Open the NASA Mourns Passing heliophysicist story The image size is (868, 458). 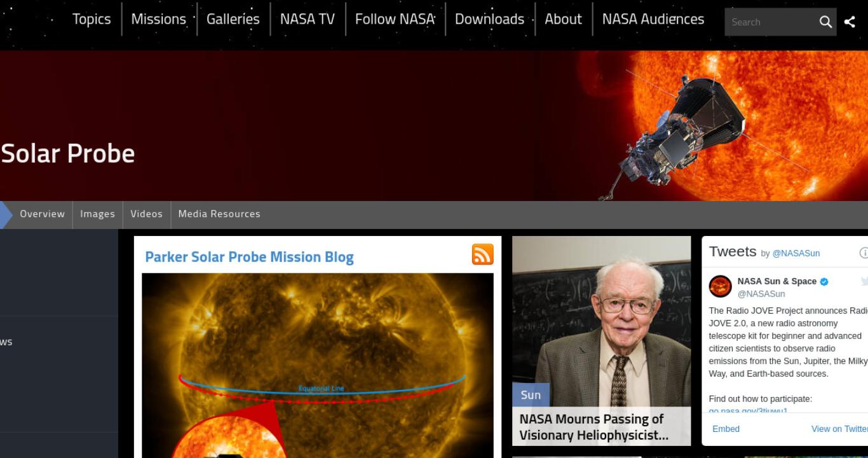coord(593,427)
